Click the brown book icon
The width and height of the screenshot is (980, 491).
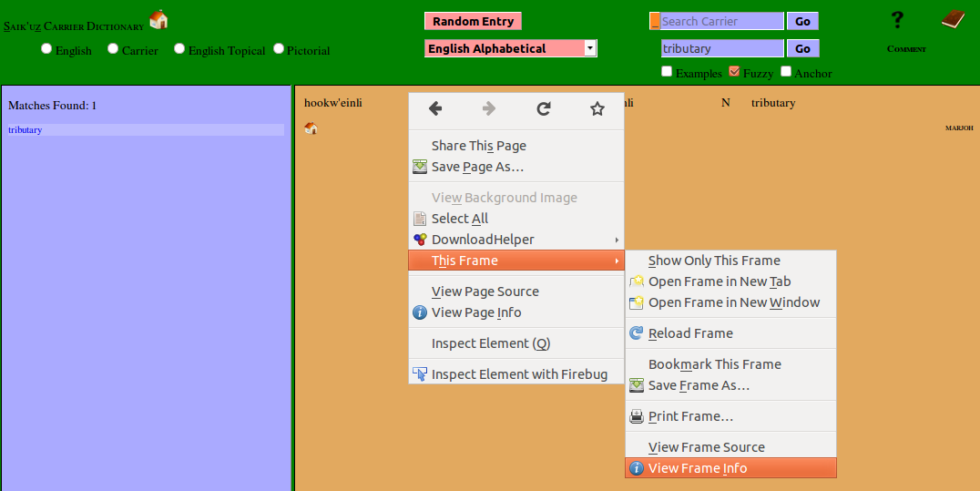pos(953,20)
